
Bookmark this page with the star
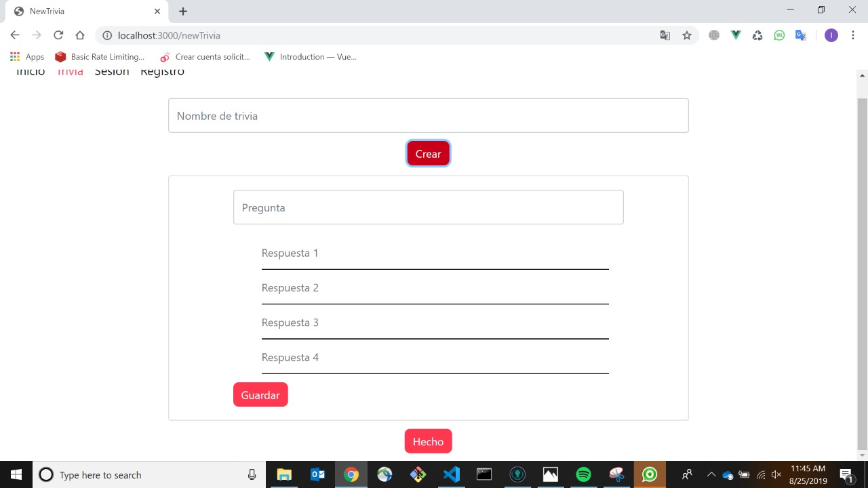pos(687,35)
